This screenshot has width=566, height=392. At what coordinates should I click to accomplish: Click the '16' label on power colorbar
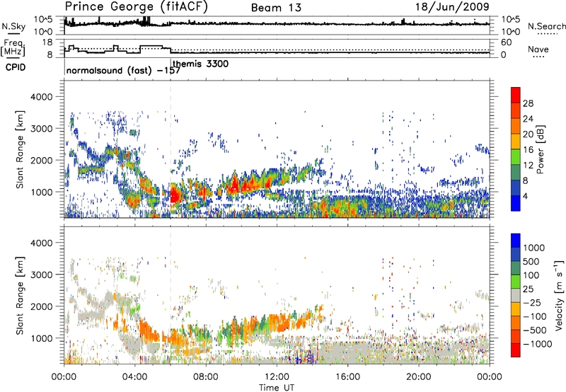coord(528,150)
